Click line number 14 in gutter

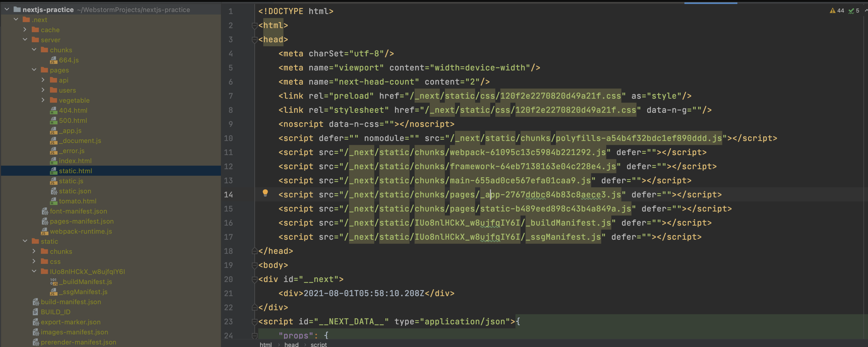click(228, 195)
